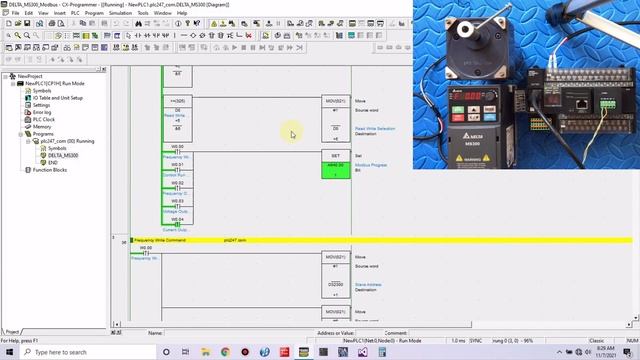Close the project workspace panel

(104, 69)
